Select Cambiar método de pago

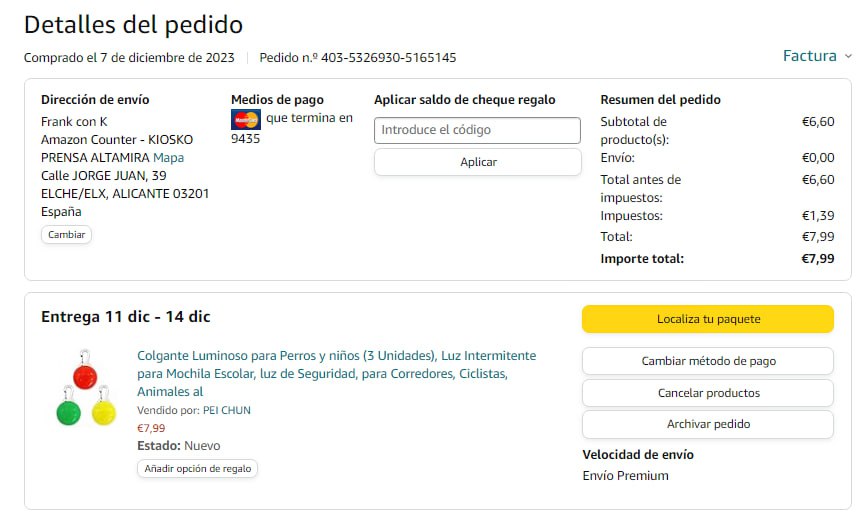click(707, 361)
